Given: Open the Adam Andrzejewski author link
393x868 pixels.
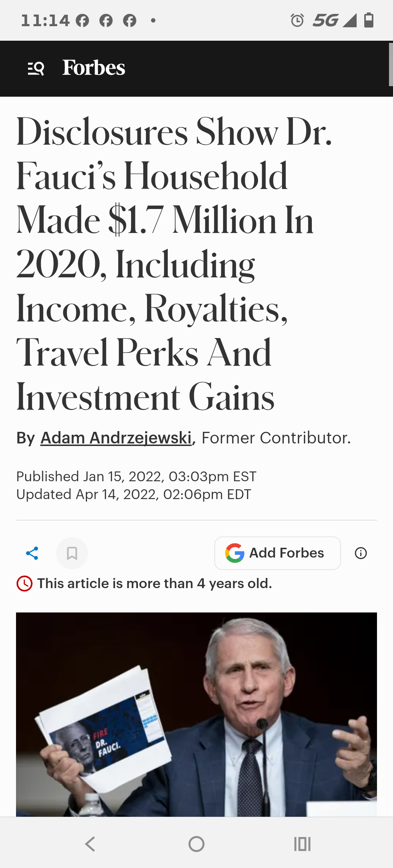Looking at the screenshot, I should click(x=116, y=438).
